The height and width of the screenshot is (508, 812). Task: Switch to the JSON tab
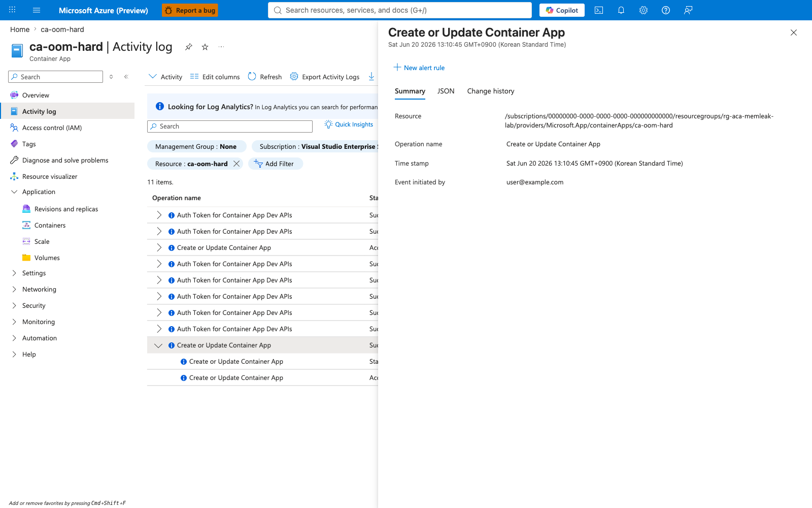pos(446,91)
